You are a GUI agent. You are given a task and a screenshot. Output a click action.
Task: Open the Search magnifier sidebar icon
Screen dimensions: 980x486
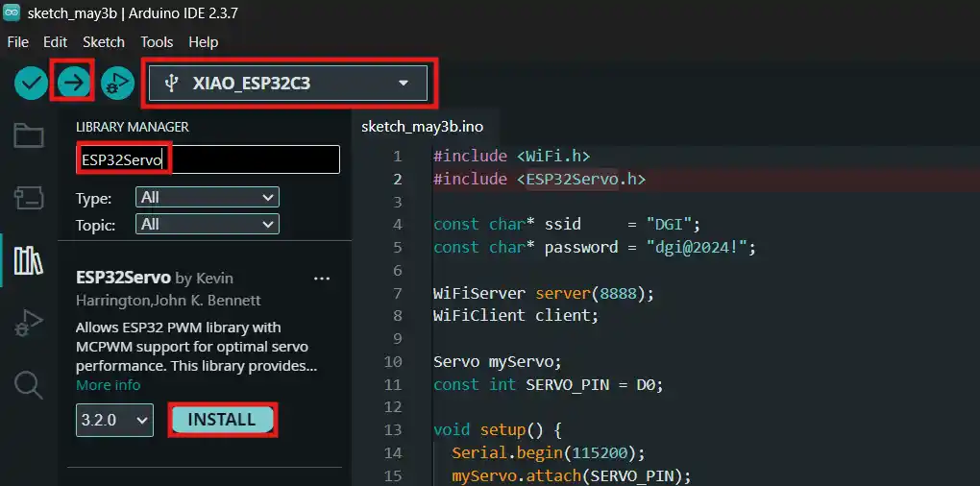click(29, 385)
